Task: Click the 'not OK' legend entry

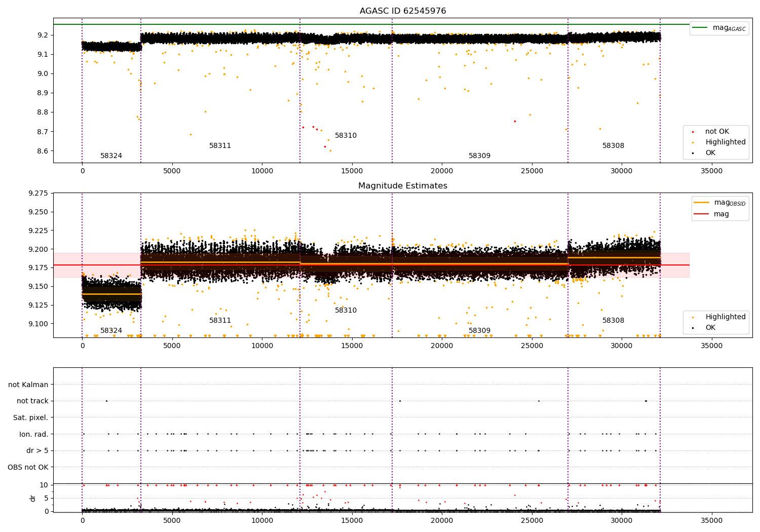Action: point(716,132)
